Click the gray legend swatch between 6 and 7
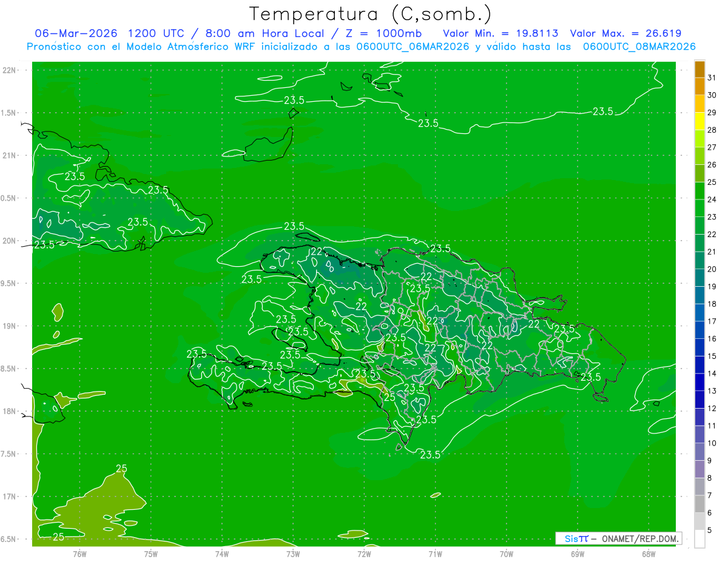This screenshot has width=728, height=562. [x=699, y=504]
